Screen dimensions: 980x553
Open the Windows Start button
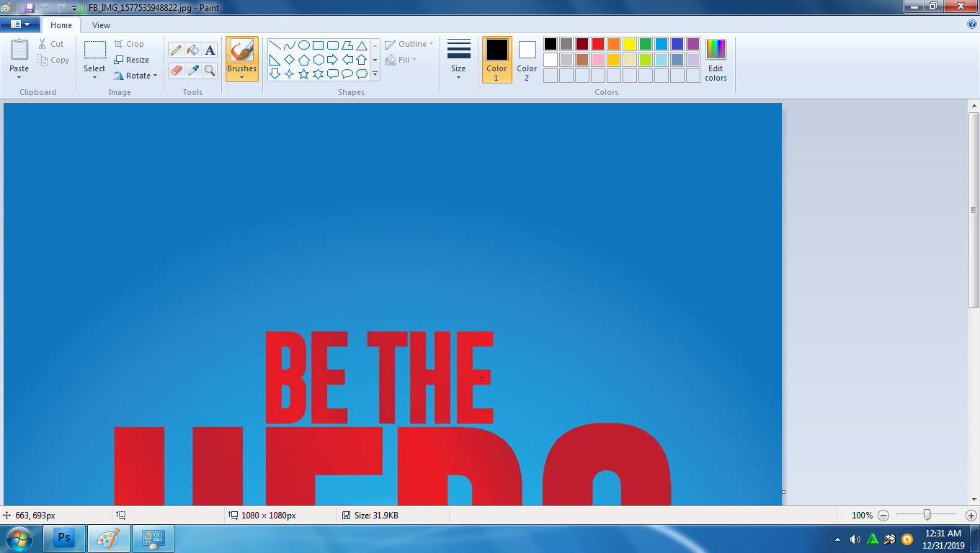(18, 539)
